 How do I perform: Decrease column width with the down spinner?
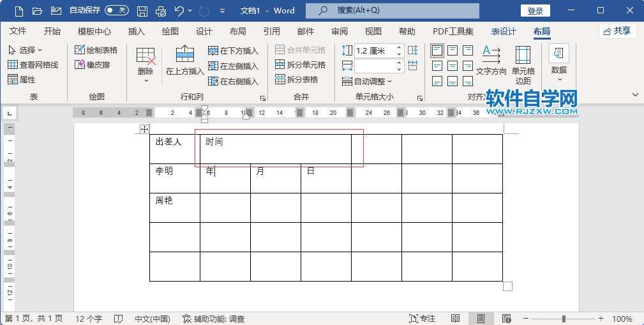[x=399, y=69]
